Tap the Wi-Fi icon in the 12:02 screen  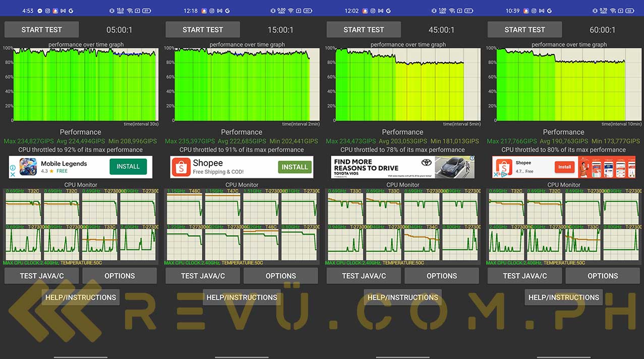click(x=452, y=11)
